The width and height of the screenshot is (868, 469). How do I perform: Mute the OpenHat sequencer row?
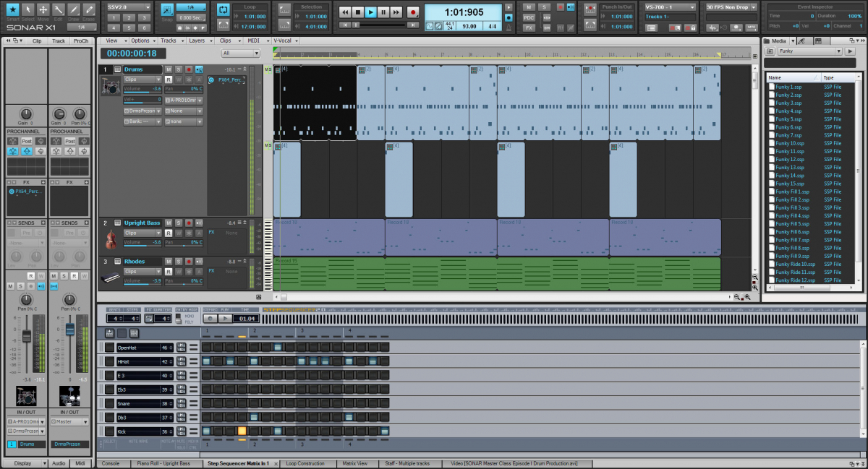tap(182, 345)
